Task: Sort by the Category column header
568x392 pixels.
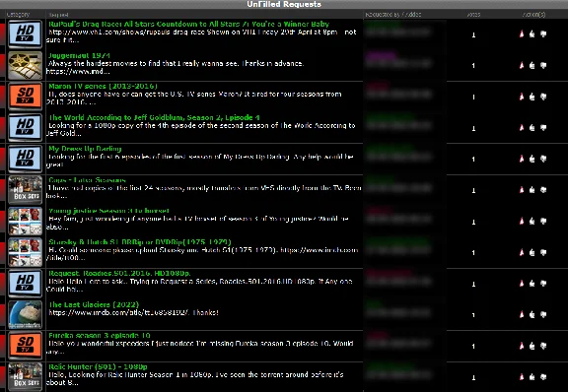Action: point(18,15)
